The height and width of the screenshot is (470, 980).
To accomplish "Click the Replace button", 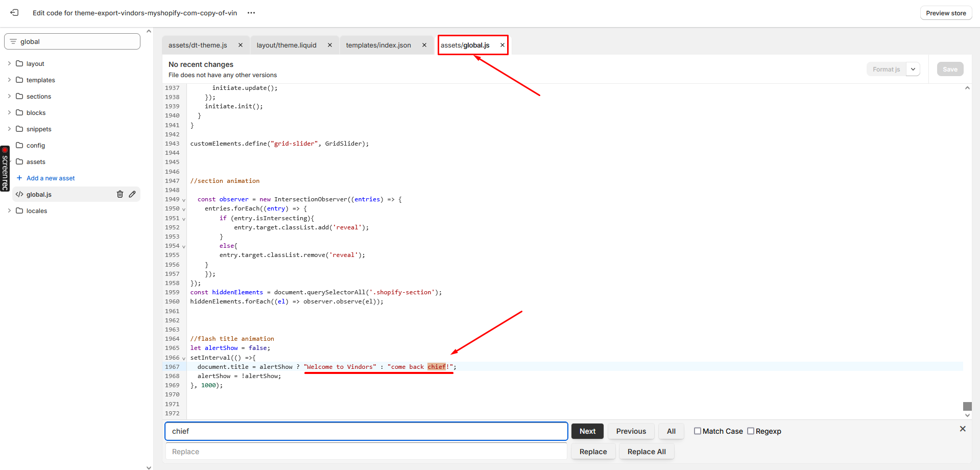I will coord(593,452).
